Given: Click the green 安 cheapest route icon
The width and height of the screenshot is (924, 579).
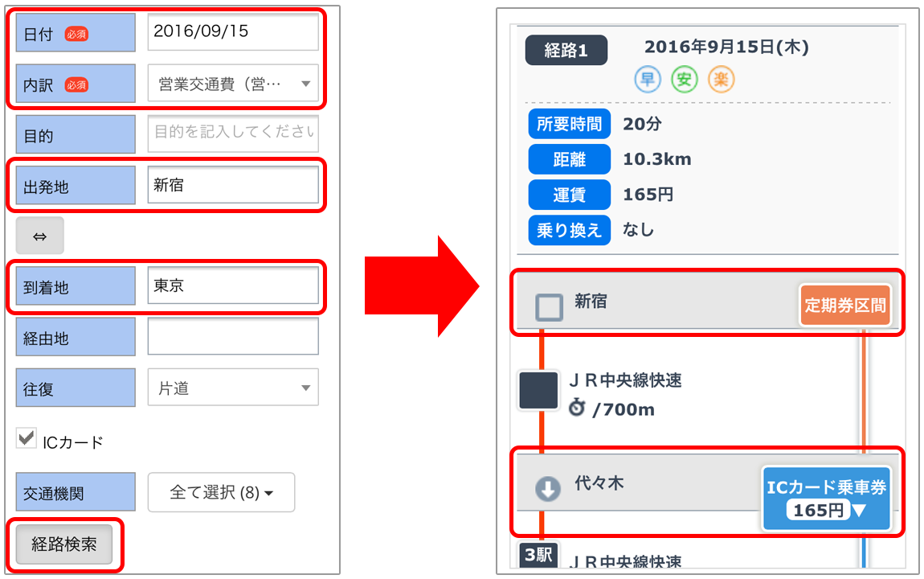Looking at the screenshot, I should point(684,79).
